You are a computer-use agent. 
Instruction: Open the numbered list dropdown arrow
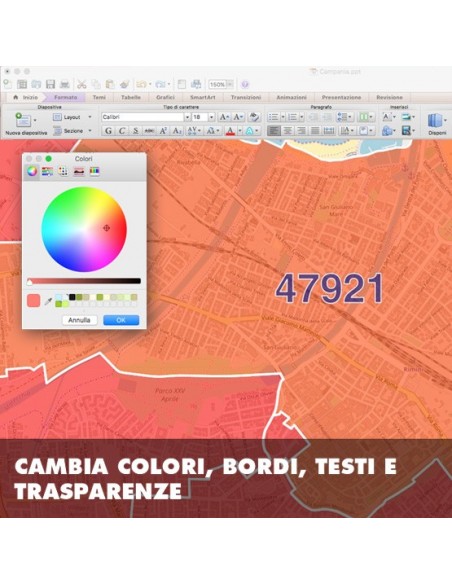pyautogui.click(x=302, y=117)
